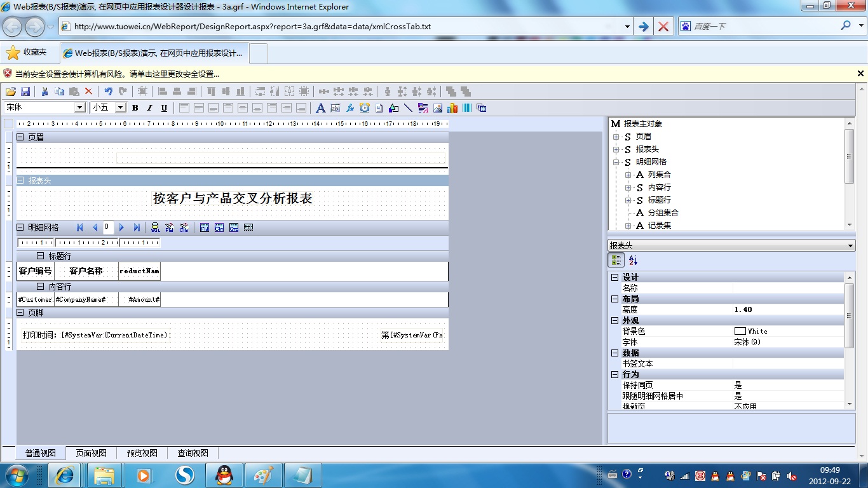The image size is (868, 488).
Task: Open the SQL query settings icon
Action: click(155, 227)
